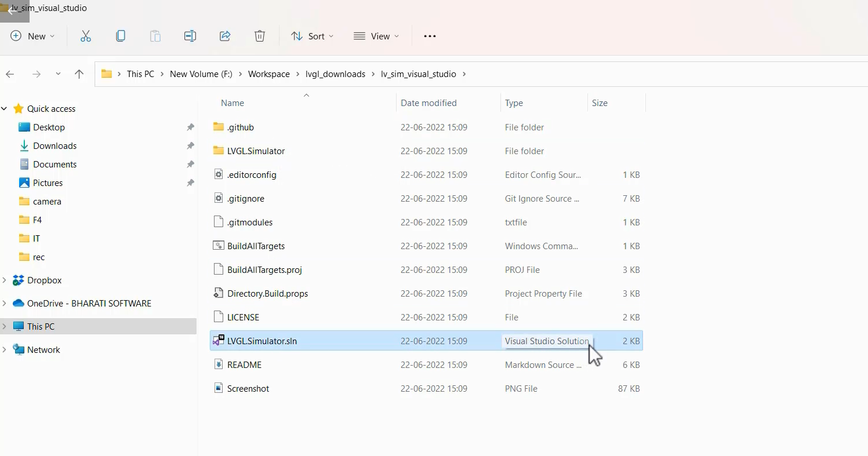The width and height of the screenshot is (868, 456).
Task: Click the Delete trash can icon
Action: pos(260,36)
